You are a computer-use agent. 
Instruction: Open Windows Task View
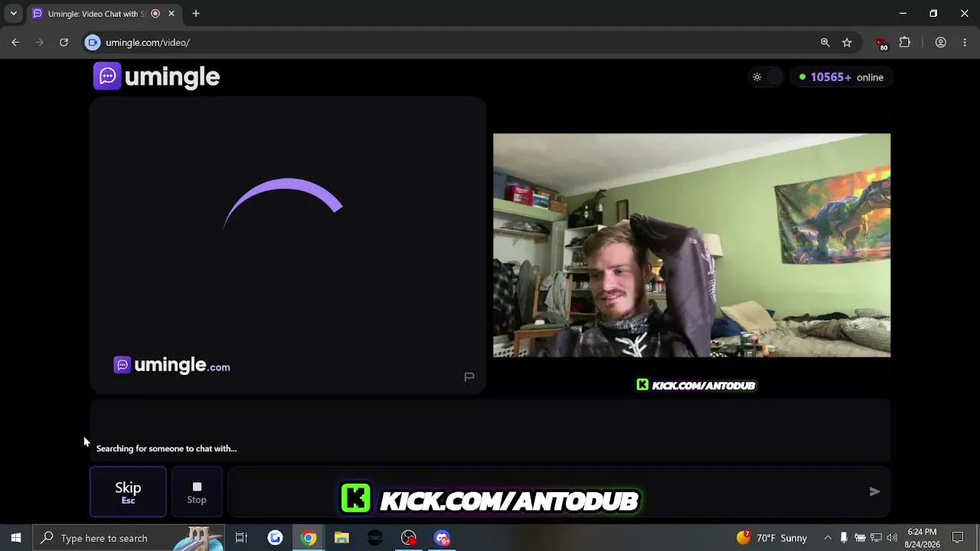241,538
